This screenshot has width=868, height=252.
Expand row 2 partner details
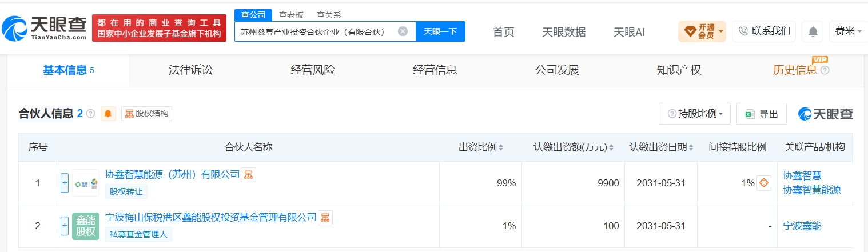(x=65, y=226)
